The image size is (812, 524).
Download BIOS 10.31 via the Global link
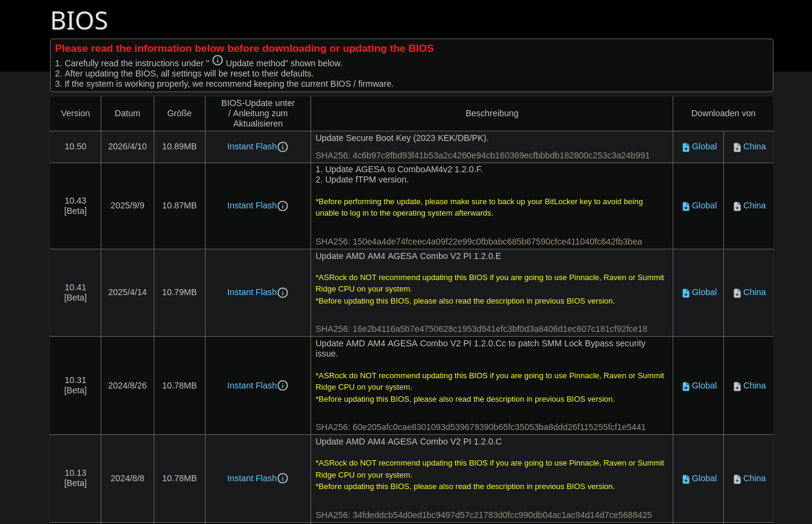[x=704, y=385]
